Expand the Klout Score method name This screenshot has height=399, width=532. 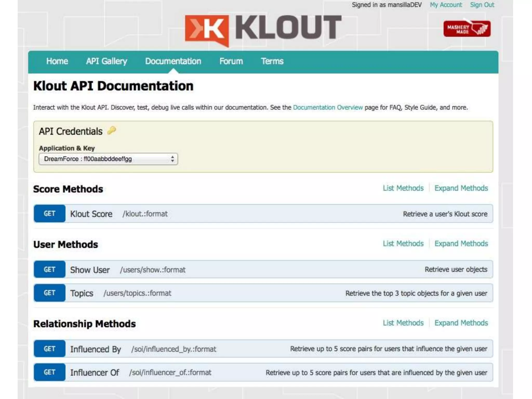click(91, 214)
